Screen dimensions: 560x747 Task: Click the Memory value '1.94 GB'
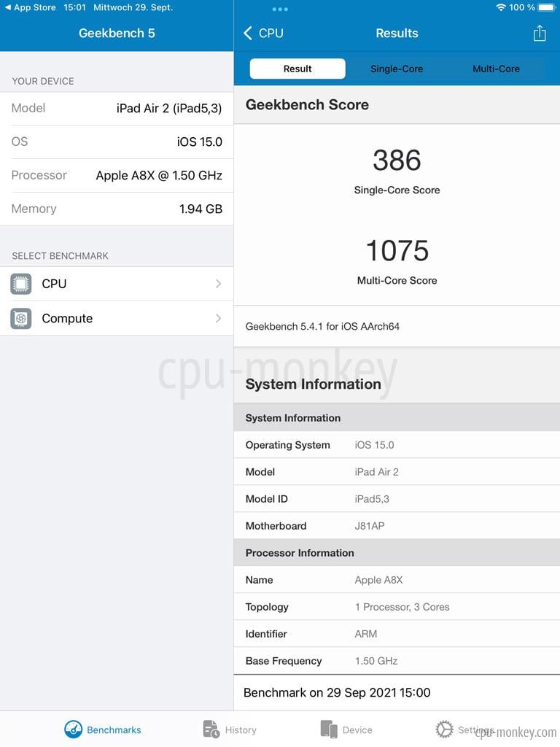click(201, 209)
